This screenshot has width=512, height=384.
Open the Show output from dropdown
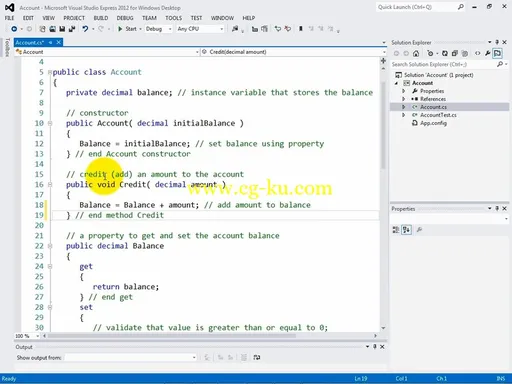[131, 357]
